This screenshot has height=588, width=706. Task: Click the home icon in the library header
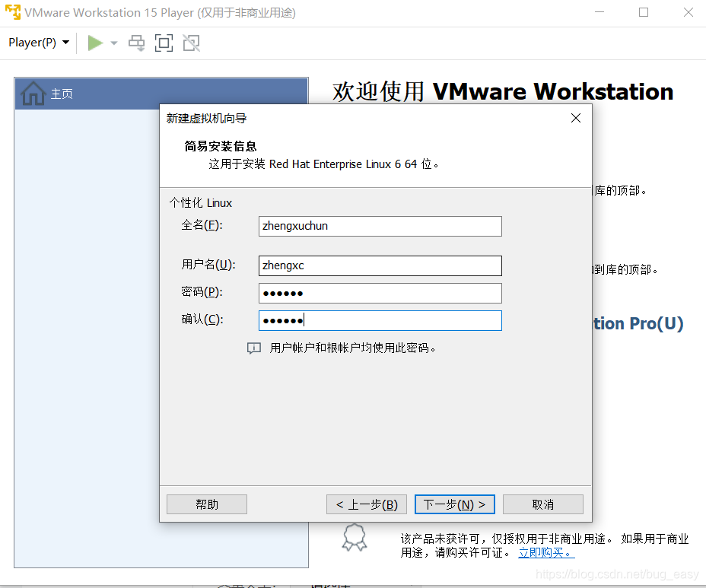[x=33, y=94]
